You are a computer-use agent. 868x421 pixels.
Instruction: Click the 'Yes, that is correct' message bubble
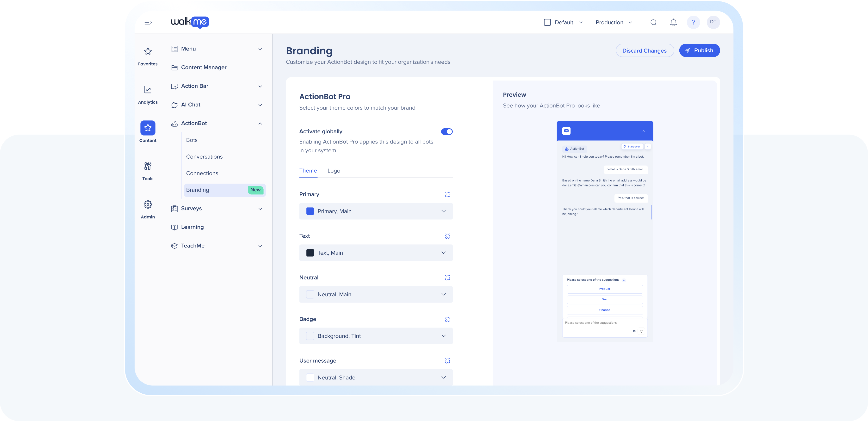point(630,198)
